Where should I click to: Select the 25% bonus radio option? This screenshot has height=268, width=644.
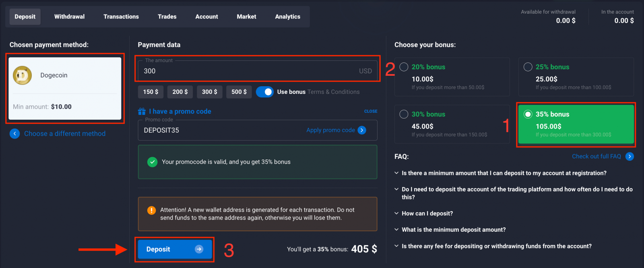tap(528, 67)
